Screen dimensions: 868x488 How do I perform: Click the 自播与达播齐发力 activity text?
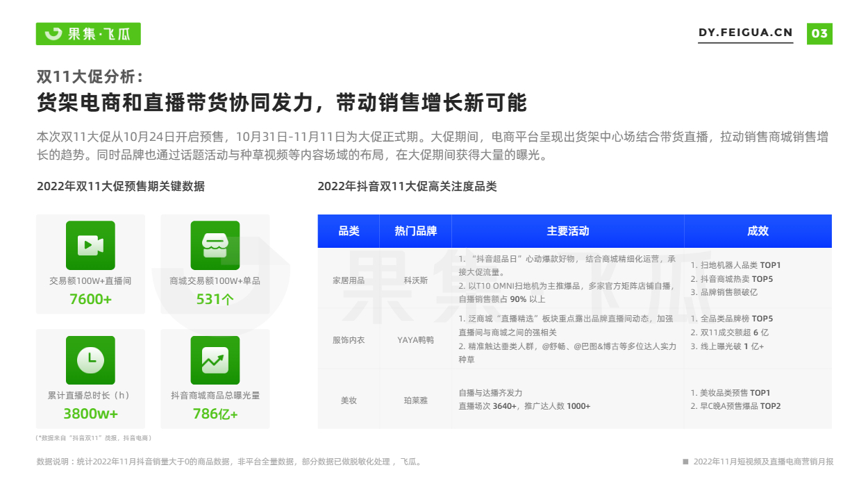(490, 392)
